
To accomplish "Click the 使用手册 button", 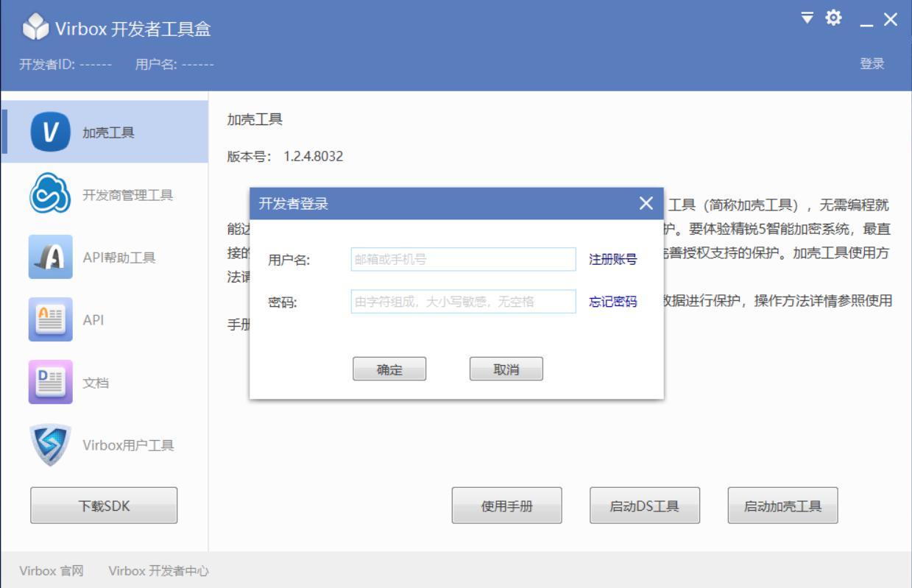I will [x=506, y=506].
